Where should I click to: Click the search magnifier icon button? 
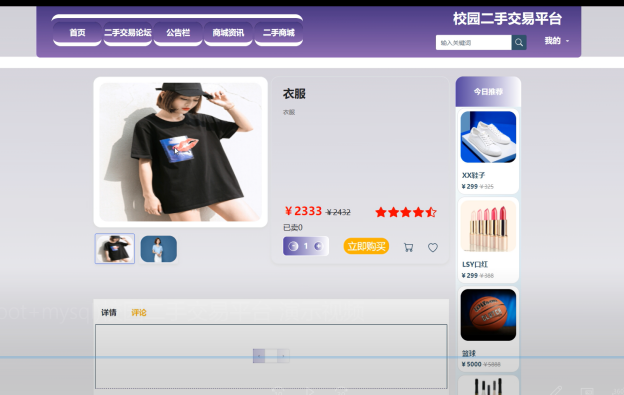pyautogui.click(x=519, y=43)
